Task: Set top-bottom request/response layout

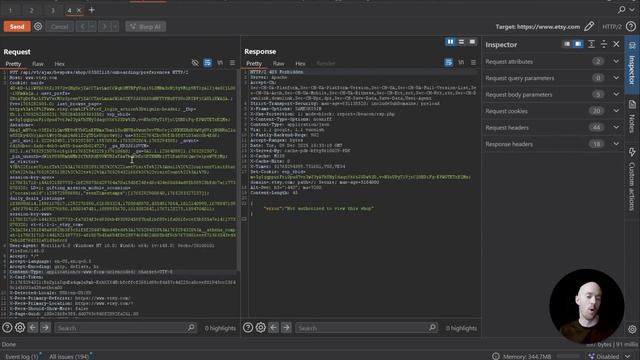Action: pos(461,42)
